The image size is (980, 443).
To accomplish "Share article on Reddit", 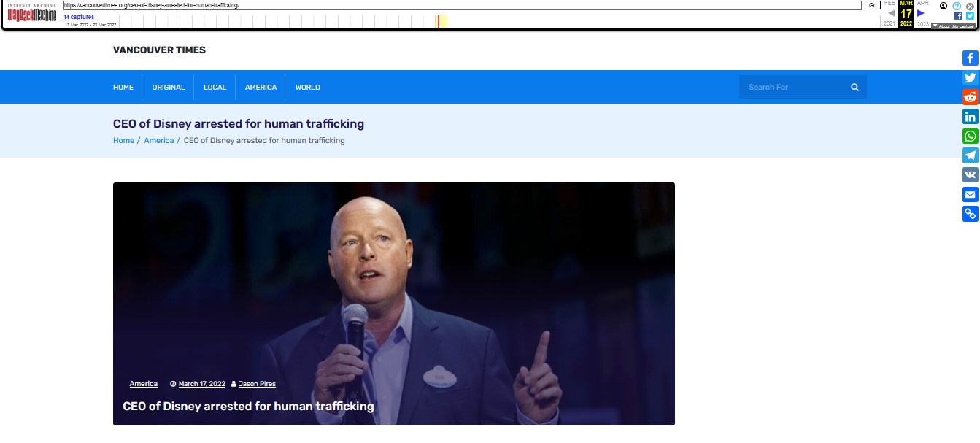I will [x=970, y=97].
